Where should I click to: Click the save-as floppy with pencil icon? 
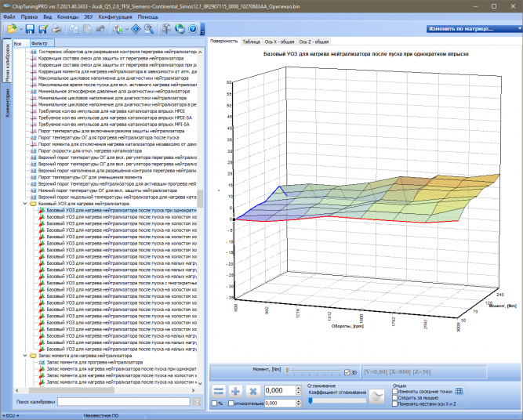click(x=43, y=29)
